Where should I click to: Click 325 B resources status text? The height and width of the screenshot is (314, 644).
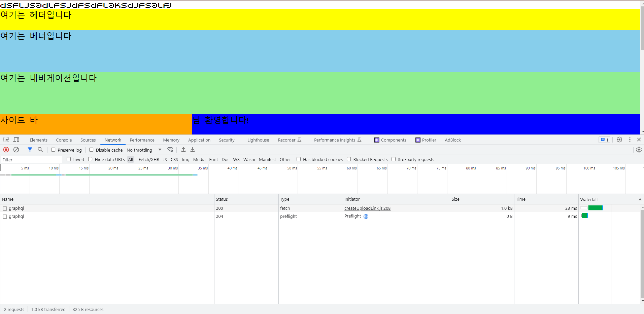[x=88, y=310]
